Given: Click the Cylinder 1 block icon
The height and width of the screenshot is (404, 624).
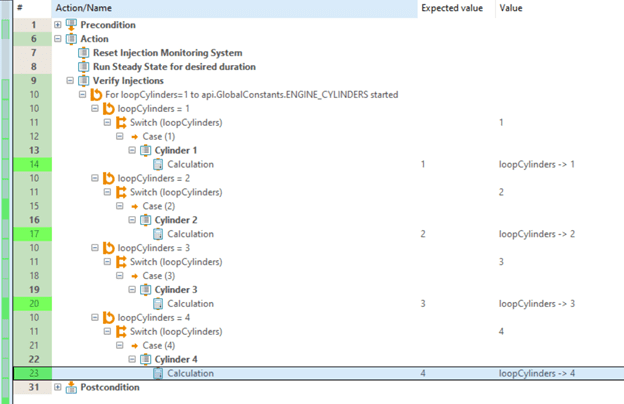Looking at the screenshot, I should click(146, 150).
